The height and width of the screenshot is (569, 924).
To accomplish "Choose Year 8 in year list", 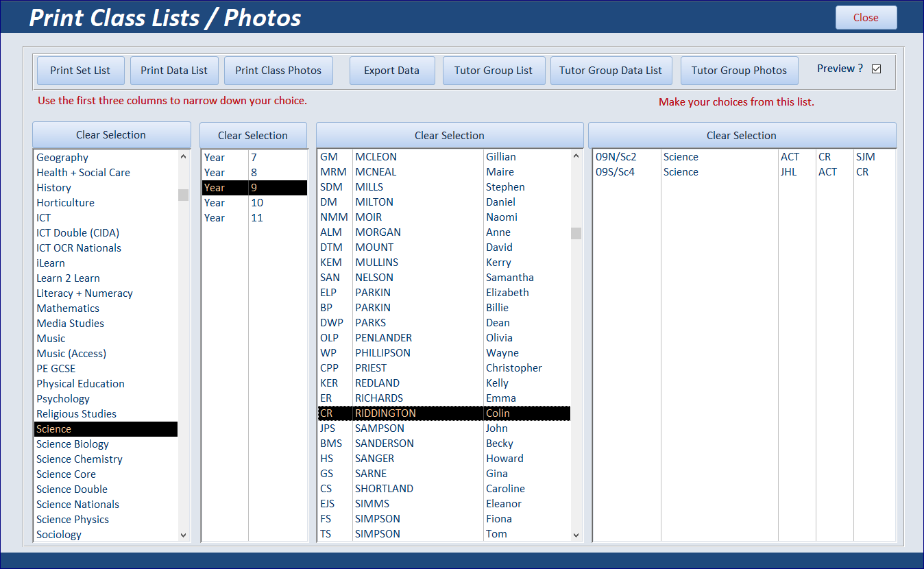I will coord(254,172).
